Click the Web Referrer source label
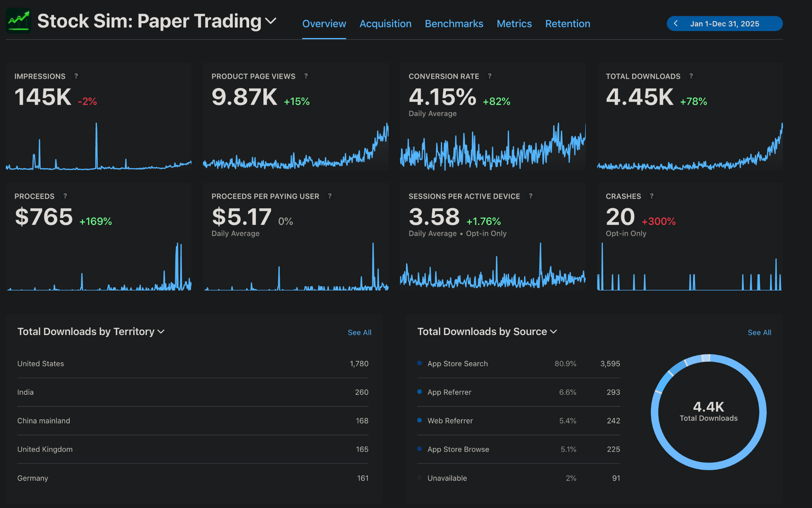The image size is (812, 508). [x=450, y=421]
